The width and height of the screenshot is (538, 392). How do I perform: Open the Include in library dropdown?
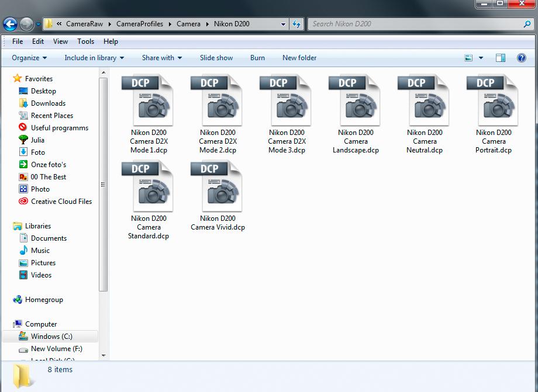94,58
